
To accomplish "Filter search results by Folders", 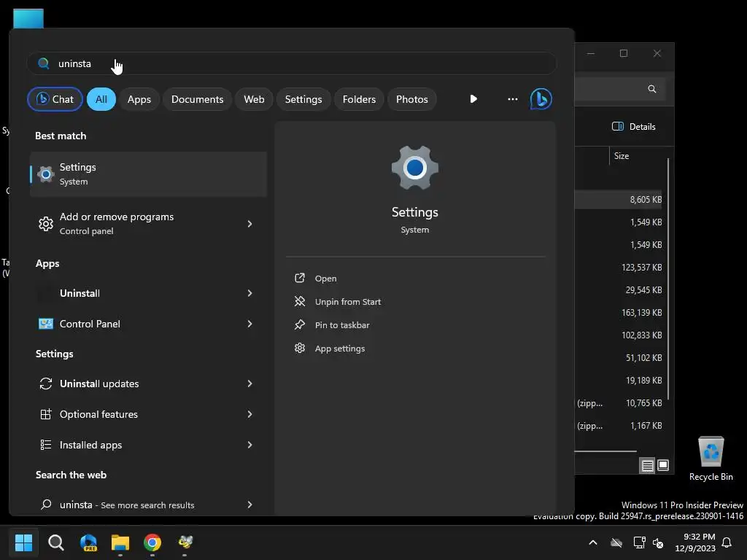I will coord(359,99).
